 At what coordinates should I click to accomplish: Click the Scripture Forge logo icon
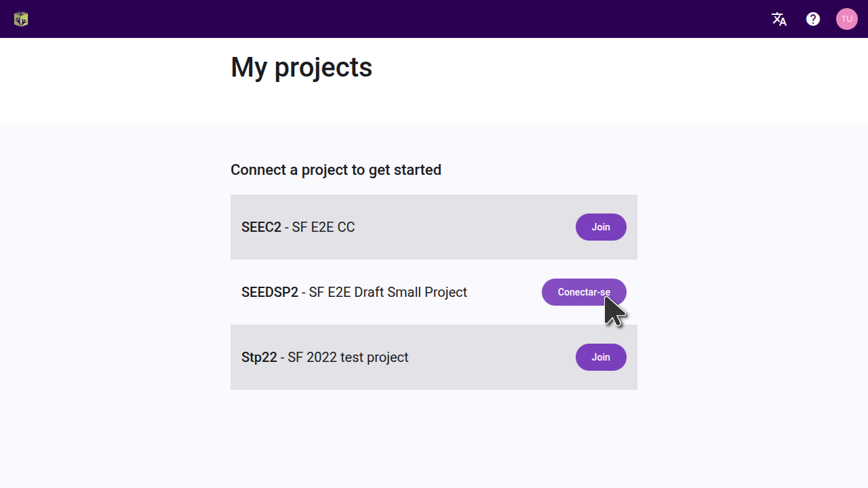pyautogui.click(x=21, y=19)
